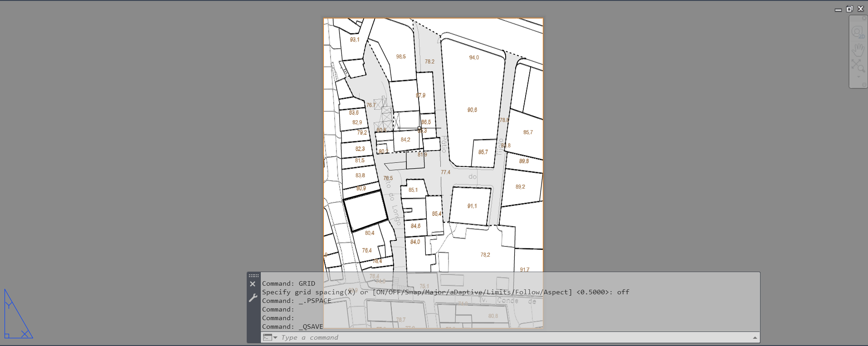Click the Zoom Extents navigation icon
The width and height of the screenshot is (868, 346).
click(858, 65)
